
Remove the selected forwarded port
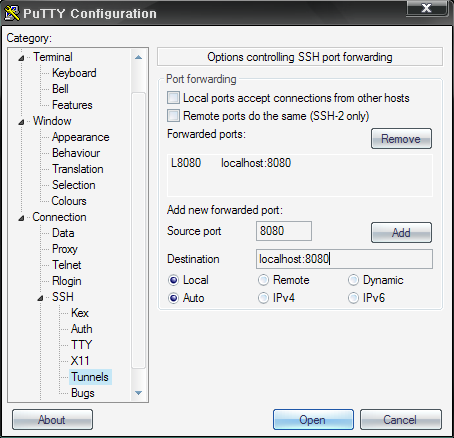point(401,139)
